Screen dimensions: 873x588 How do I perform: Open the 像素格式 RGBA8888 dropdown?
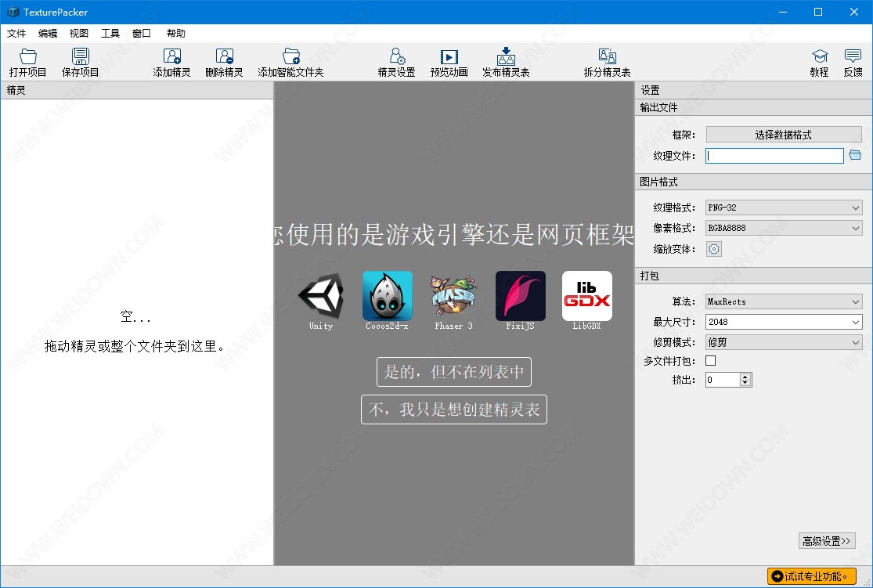[784, 229]
